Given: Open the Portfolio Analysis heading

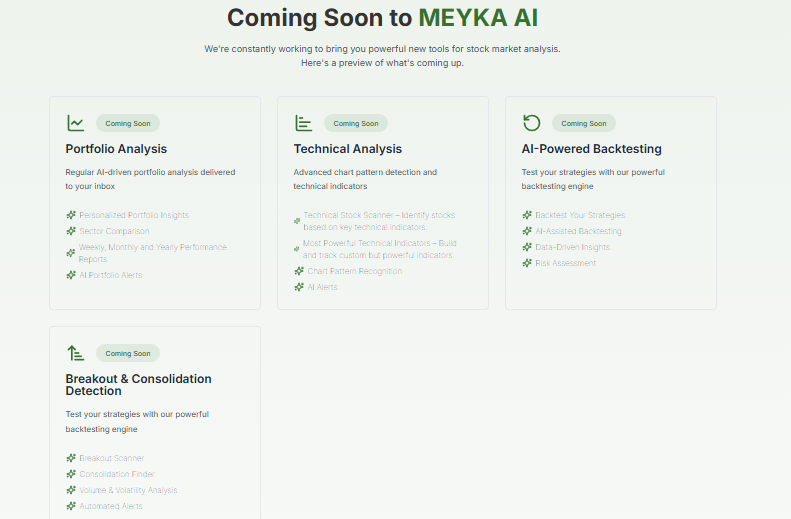Looking at the screenshot, I should click(x=116, y=149).
